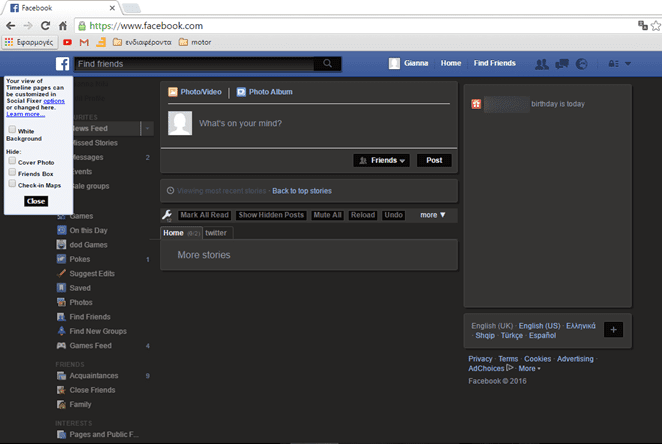Click the Post button

[434, 160]
